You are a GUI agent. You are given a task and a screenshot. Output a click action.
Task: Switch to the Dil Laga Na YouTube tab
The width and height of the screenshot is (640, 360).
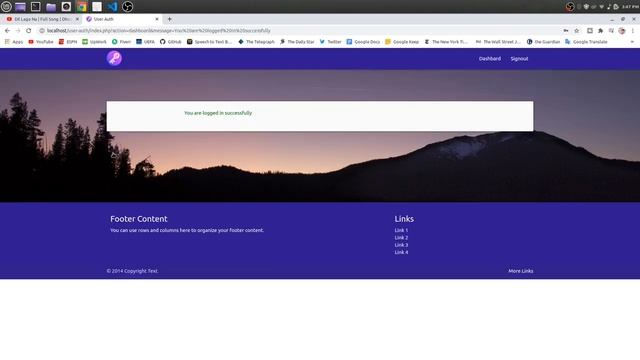[x=41, y=19]
